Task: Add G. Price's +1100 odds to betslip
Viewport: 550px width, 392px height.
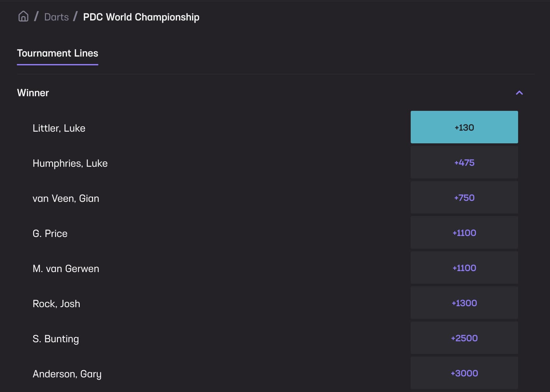Action: pos(464,233)
